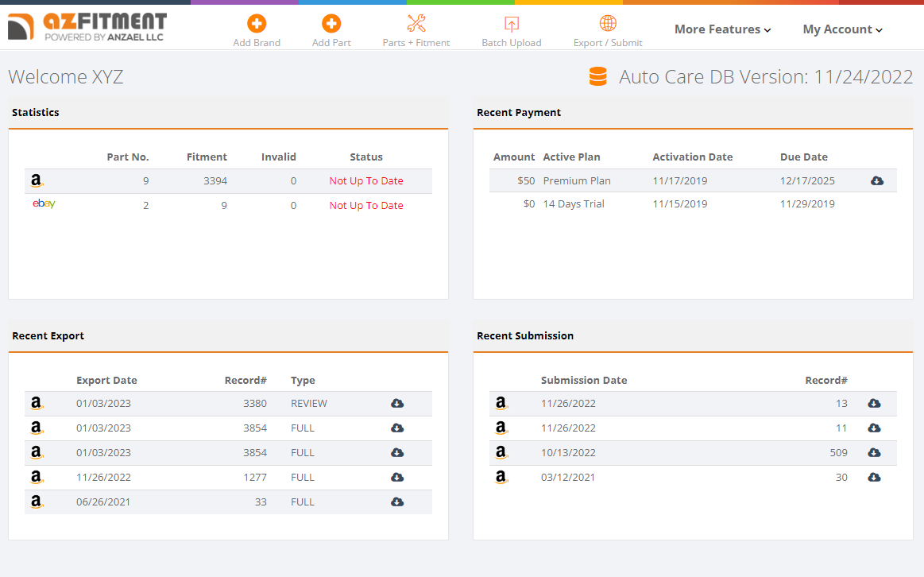Click export date 06/26/2021

(x=103, y=502)
